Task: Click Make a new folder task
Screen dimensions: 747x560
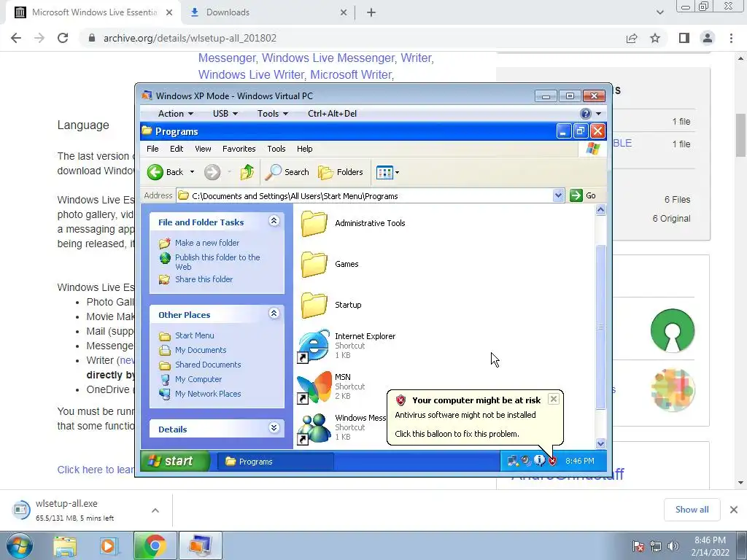Action: click(x=206, y=243)
